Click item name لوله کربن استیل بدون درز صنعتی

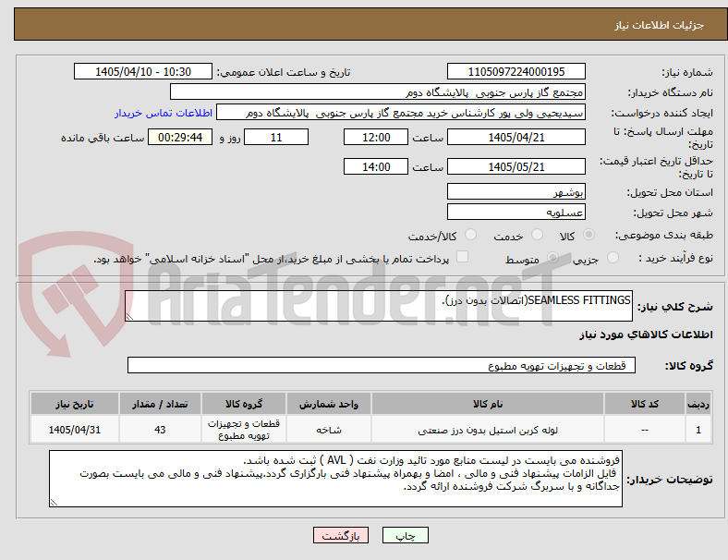pyautogui.click(x=488, y=430)
